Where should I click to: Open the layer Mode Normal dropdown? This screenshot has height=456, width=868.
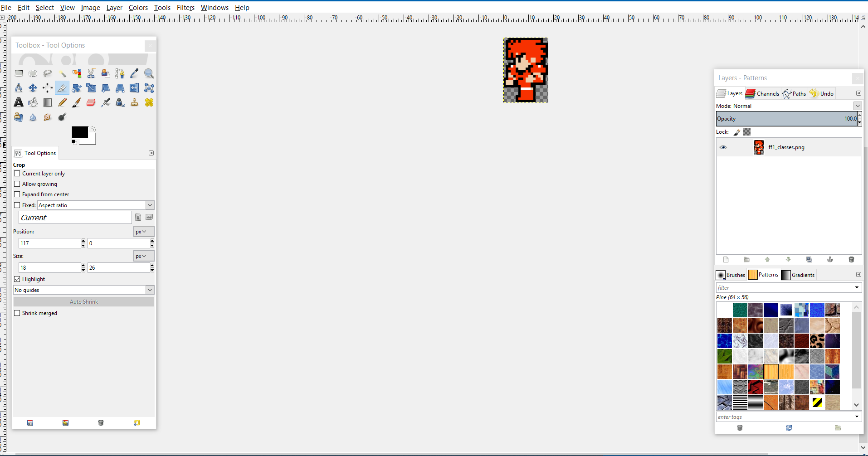coord(858,106)
